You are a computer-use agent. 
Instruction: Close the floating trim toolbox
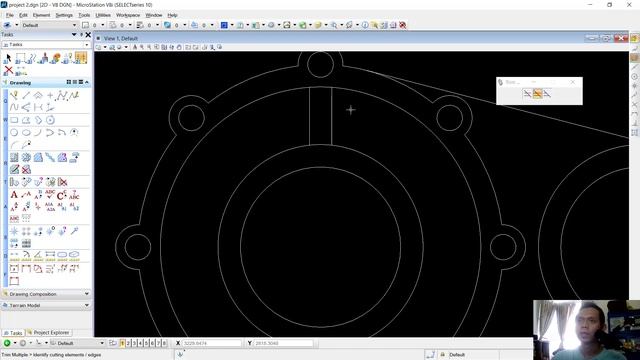pyautogui.click(x=573, y=82)
